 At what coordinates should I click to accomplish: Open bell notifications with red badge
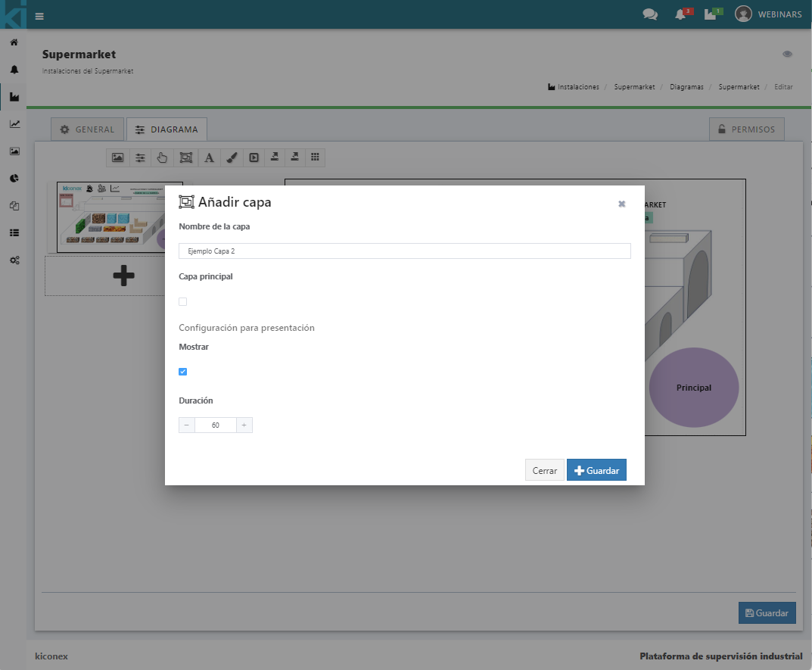[x=680, y=14]
